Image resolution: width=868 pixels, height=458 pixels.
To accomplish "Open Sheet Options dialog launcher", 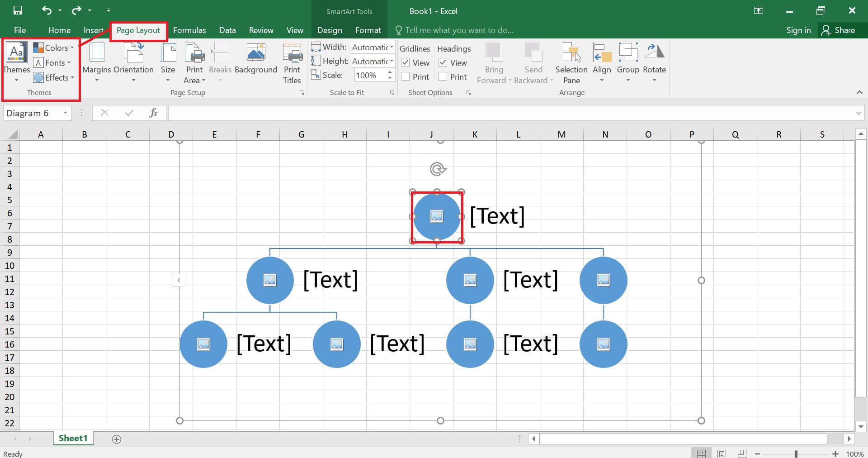I will 468,93.
